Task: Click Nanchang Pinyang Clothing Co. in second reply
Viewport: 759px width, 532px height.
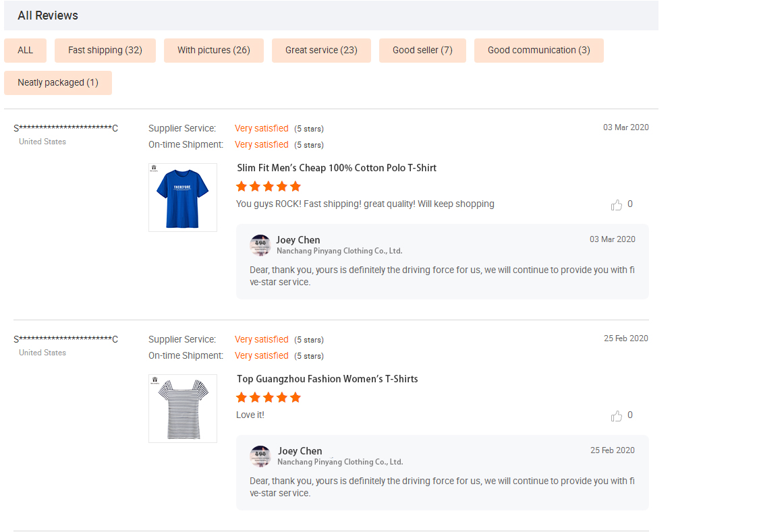Action: [339, 462]
